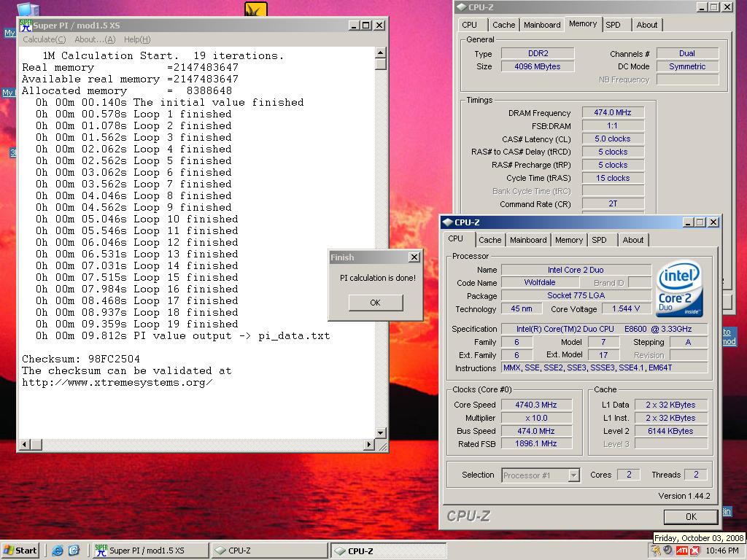This screenshot has height=560, width=747.
Task: Select Cache tab in back CPU-Z window
Action: tap(503, 25)
